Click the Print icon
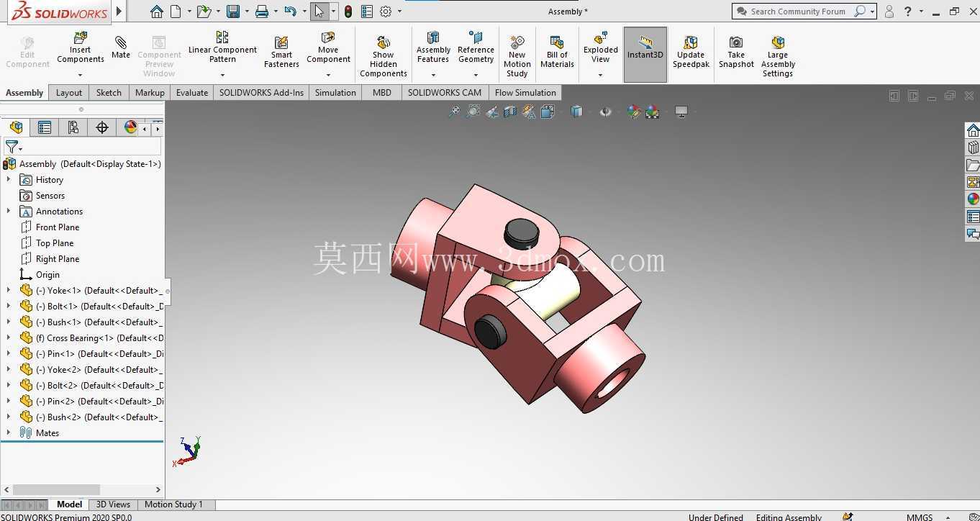This screenshot has height=521, width=980. pos(262,11)
